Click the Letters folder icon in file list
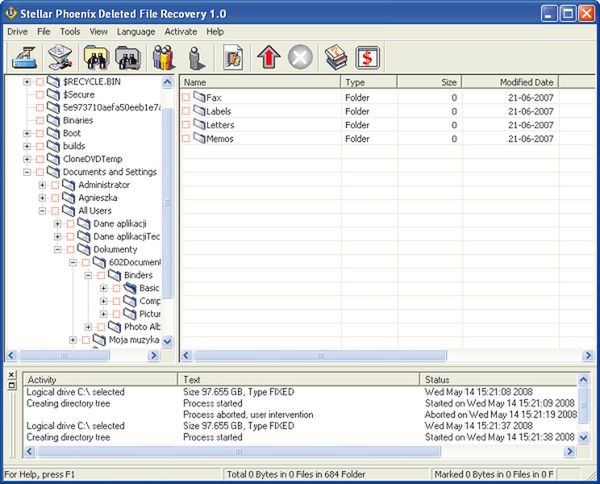This screenshot has width=600, height=484. point(199,124)
